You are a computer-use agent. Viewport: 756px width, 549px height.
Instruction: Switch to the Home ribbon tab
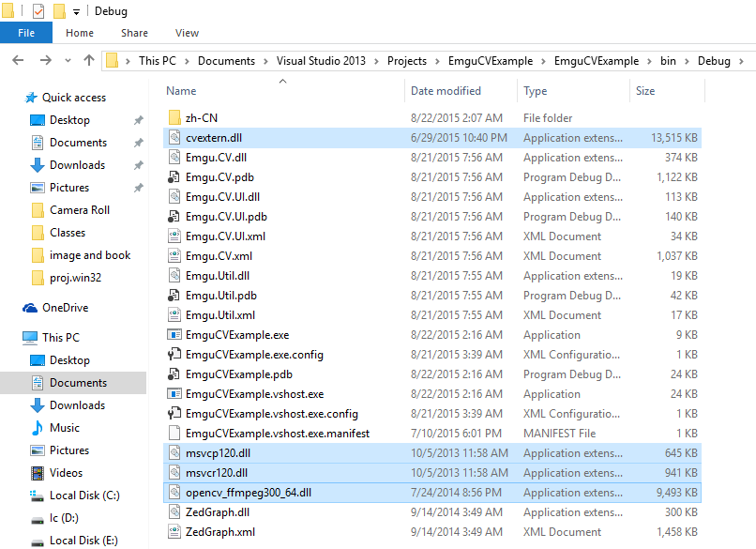[80, 33]
